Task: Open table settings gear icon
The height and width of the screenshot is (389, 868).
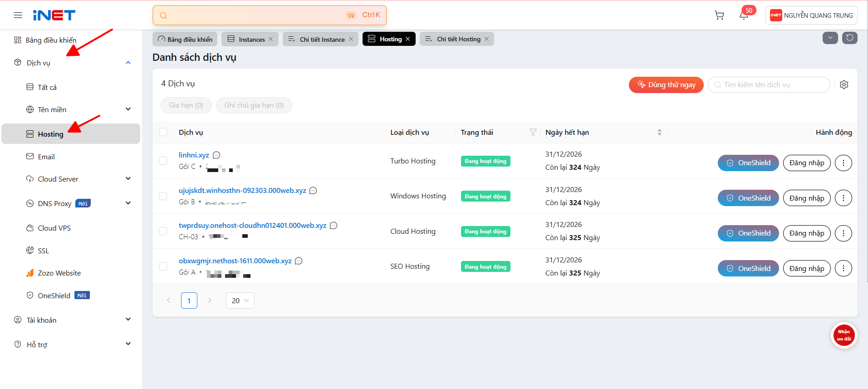Action: click(x=844, y=85)
